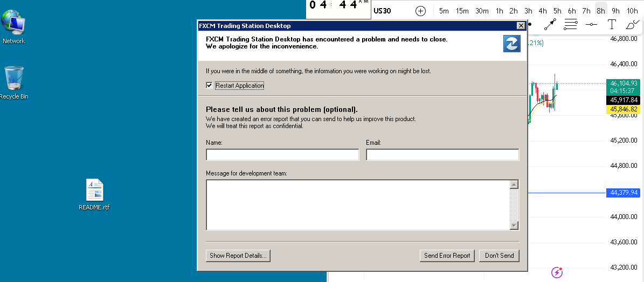Switch chart to 15m timeframe
This screenshot has width=644, height=282.
coord(462,11)
